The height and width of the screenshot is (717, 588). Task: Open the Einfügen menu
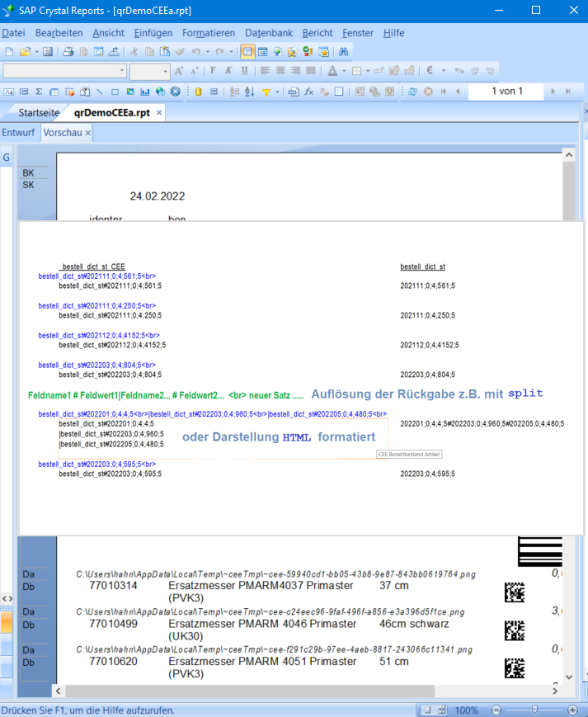[153, 33]
